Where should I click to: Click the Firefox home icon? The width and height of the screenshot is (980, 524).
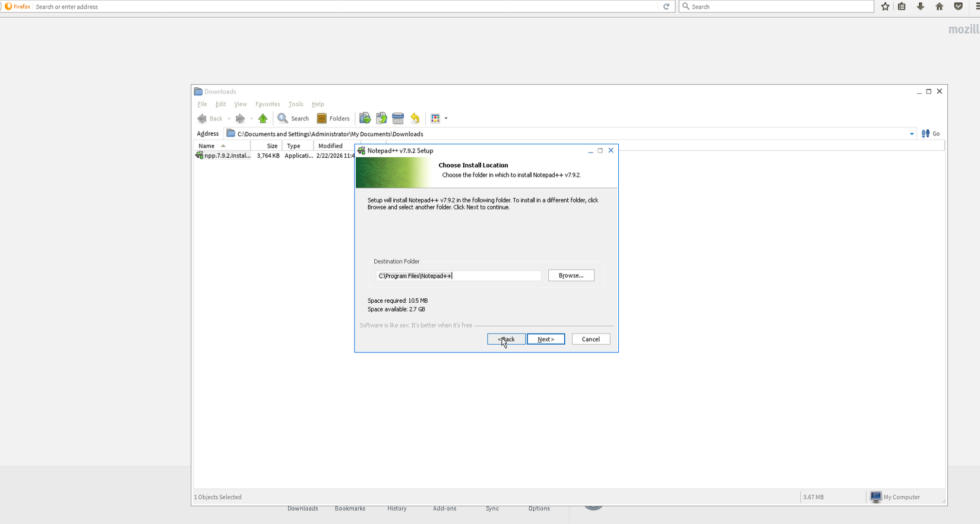coord(939,7)
